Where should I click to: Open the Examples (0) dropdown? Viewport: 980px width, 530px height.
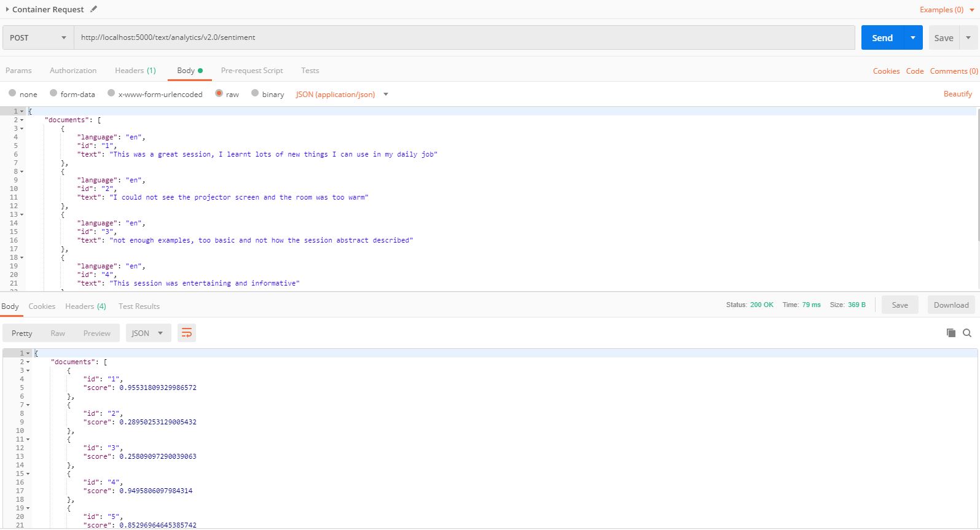tap(947, 10)
